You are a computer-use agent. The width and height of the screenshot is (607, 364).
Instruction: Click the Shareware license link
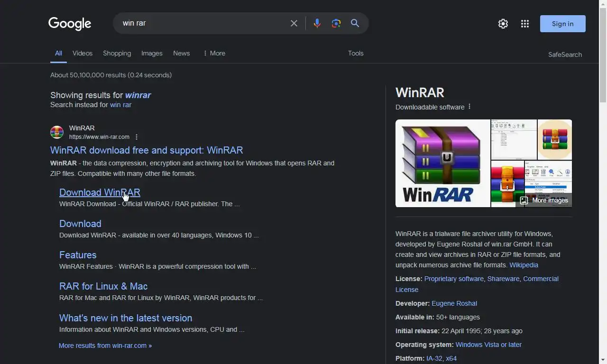pos(503,279)
